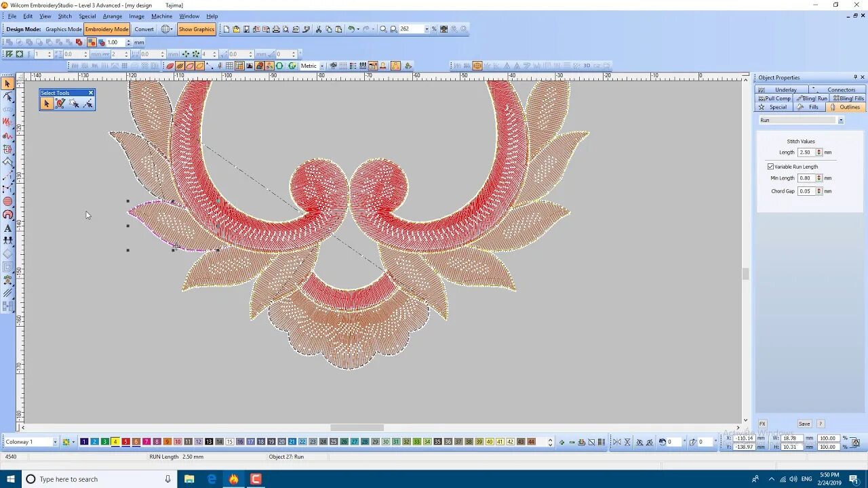The height and width of the screenshot is (488, 868).
Task: Click the Save button in Object Properties
Action: (804, 424)
